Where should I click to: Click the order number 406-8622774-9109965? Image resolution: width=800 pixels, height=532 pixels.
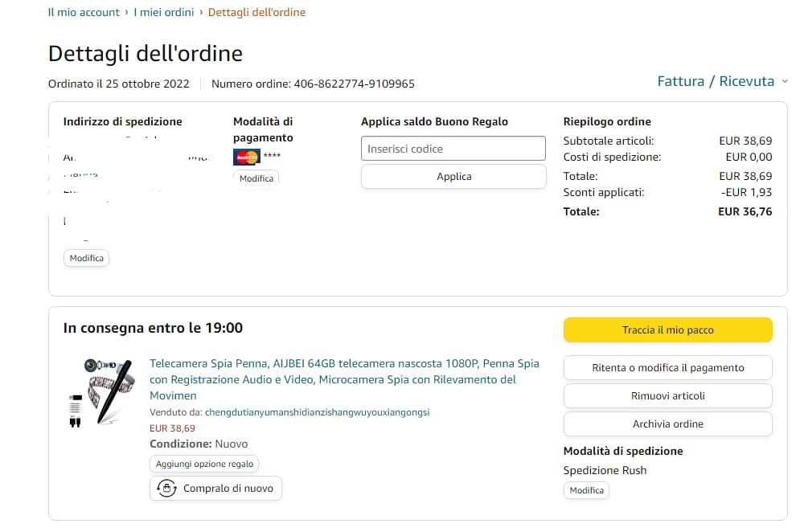[x=354, y=84]
